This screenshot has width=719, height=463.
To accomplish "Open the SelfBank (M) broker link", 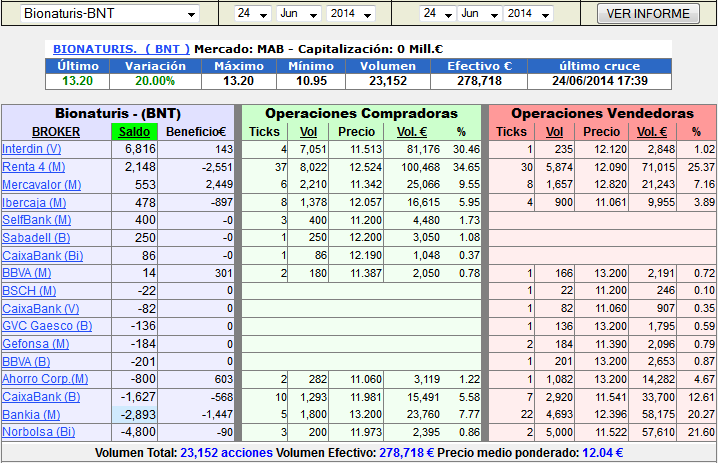I will pyautogui.click(x=37, y=220).
